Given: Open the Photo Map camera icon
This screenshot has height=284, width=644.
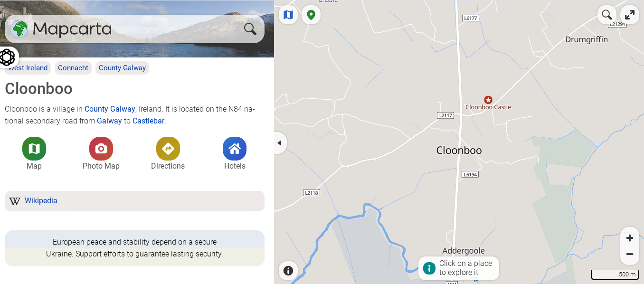Looking at the screenshot, I should pos(101,149).
